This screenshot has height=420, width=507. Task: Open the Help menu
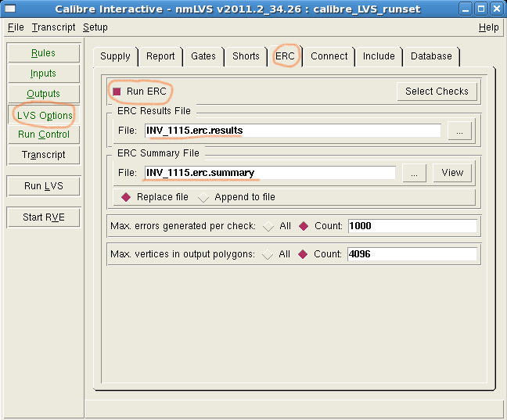click(488, 27)
